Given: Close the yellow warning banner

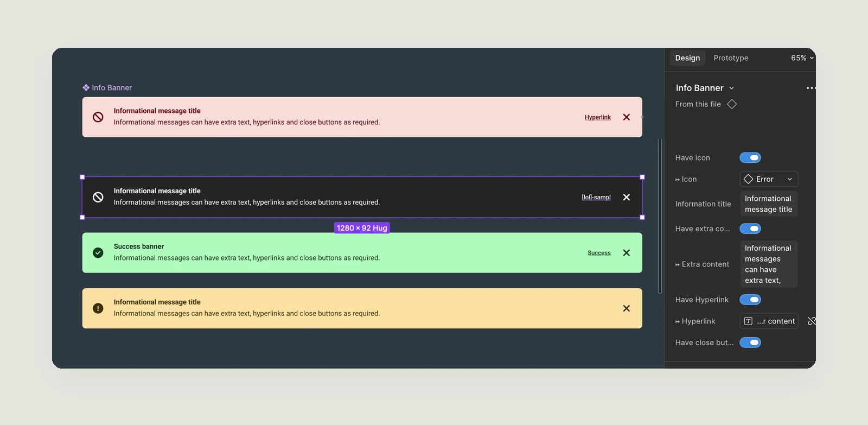Looking at the screenshot, I should click(627, 308).
